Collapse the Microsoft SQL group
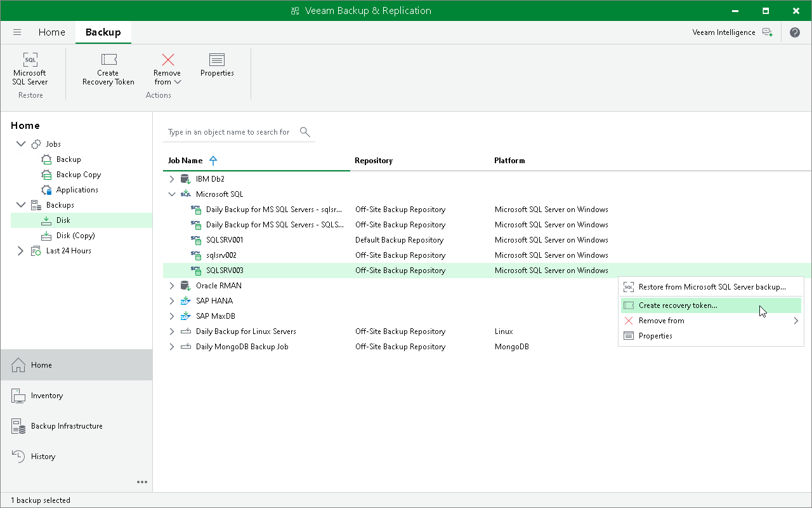 [171, 194]
